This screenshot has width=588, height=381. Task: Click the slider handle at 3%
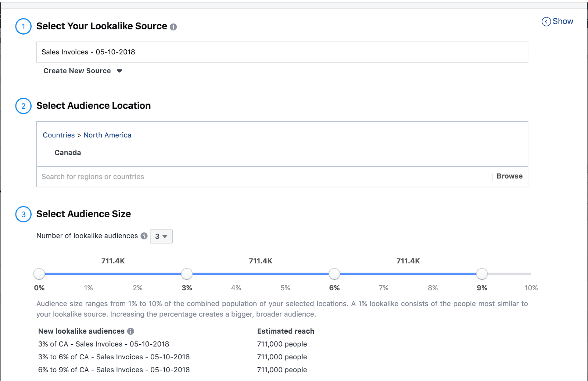point(187,274)
